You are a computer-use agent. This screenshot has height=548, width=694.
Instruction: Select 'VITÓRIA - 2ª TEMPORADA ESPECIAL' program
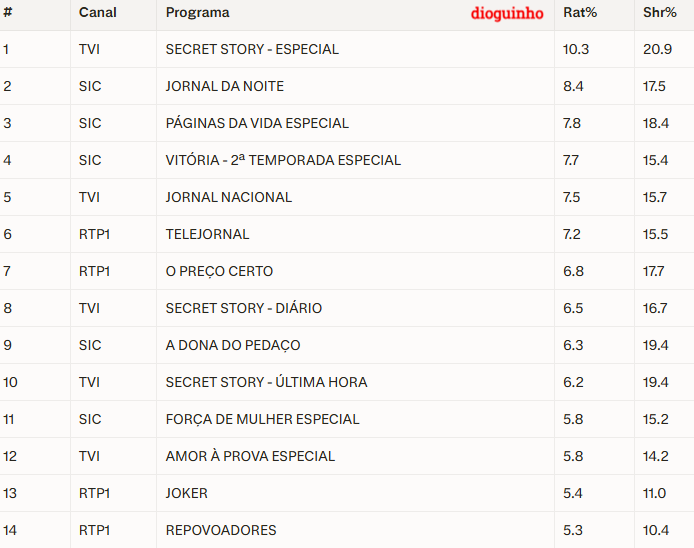pyautogui.click(x=283, y=160)
